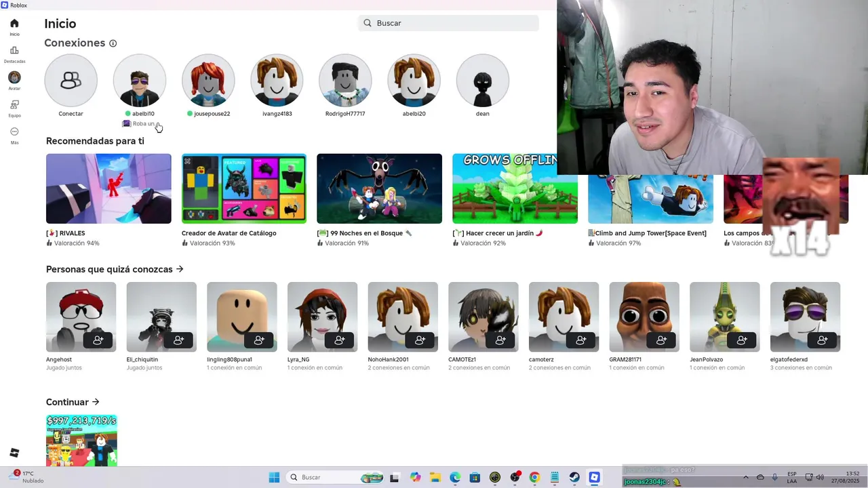Viewport: 868px width, 488px height.
Task: Open the volume control in system tray
Action: 820,477
